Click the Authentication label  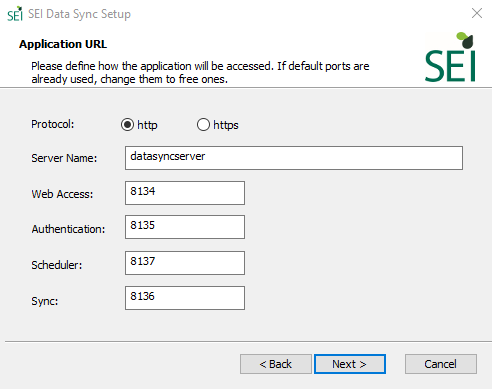[68, 229]
